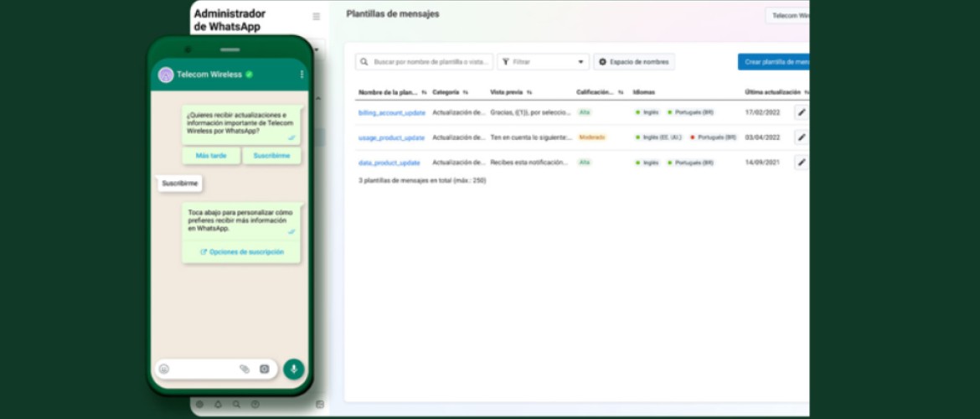Tap the verified badge next to Telecom Wireless

249,75
